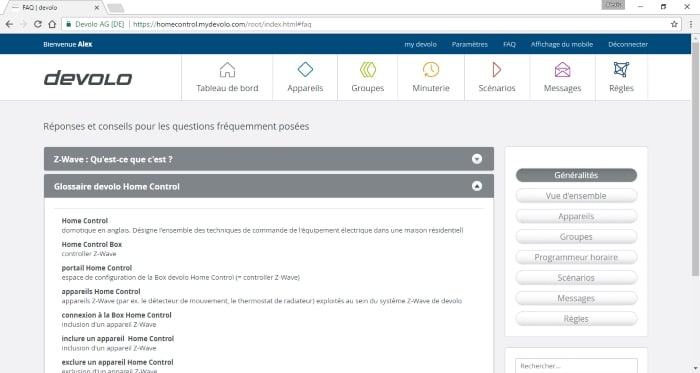The height and width of the screenshot is (373, 700).
Task: Click connexion à la Box Home Control
Action: coord(117,315)
